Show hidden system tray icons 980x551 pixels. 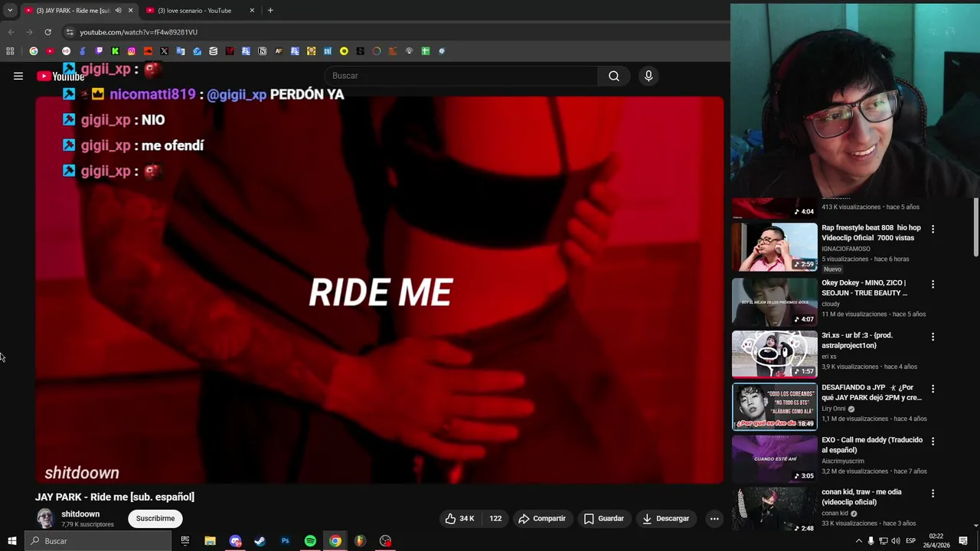(858, 541)
